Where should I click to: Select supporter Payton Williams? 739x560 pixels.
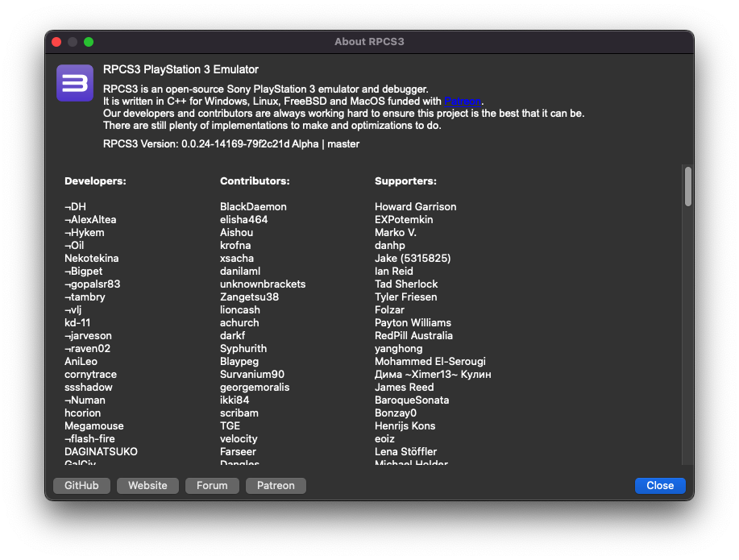(413, 323)
